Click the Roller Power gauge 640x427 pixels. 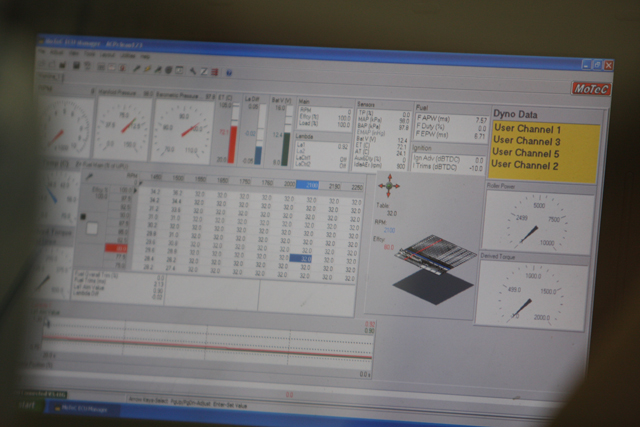point(538,224)
